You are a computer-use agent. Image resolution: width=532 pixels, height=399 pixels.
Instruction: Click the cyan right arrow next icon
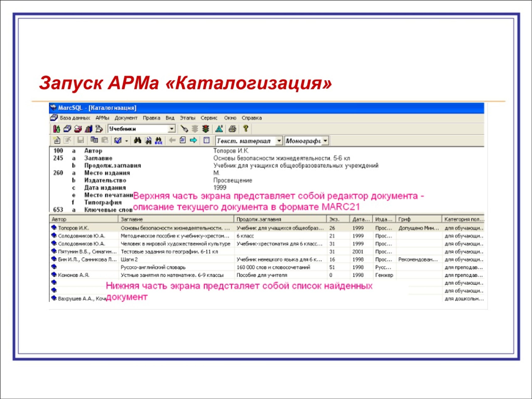[x=193, y=140]
